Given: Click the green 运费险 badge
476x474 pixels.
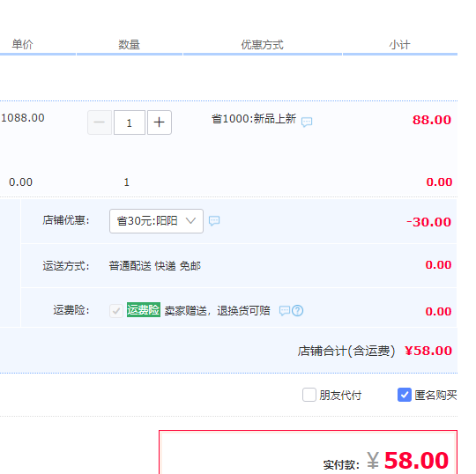Looking at the screenshot, I should click(144, 310).
